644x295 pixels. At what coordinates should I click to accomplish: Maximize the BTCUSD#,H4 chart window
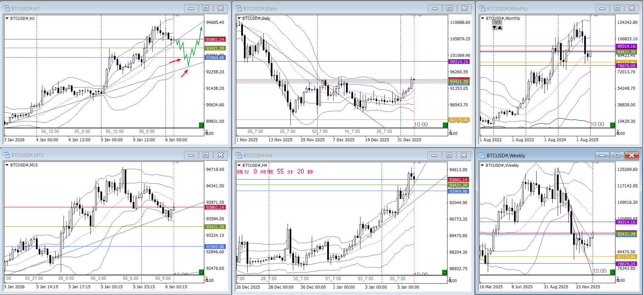coord(449,155)
